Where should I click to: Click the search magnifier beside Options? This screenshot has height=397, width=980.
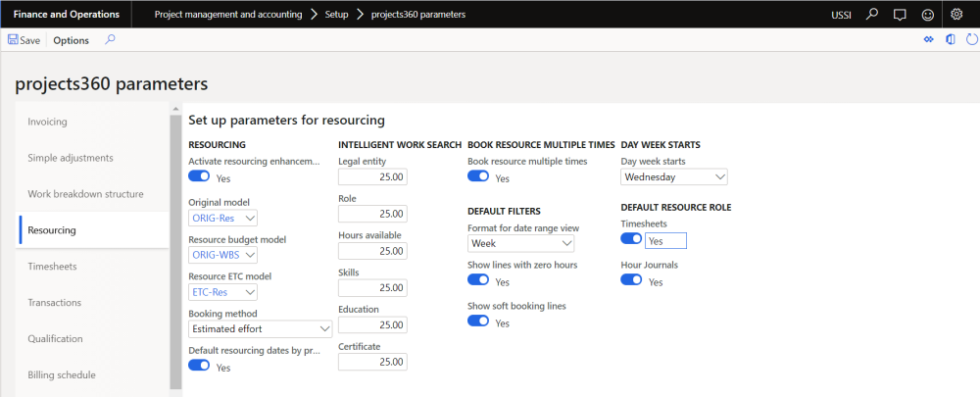[110, 40]
